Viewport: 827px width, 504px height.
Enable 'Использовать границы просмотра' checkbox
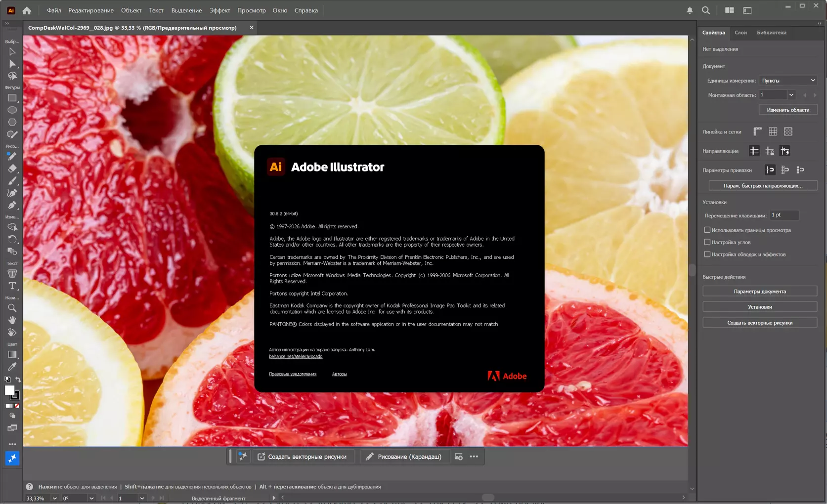pos(707,230)
